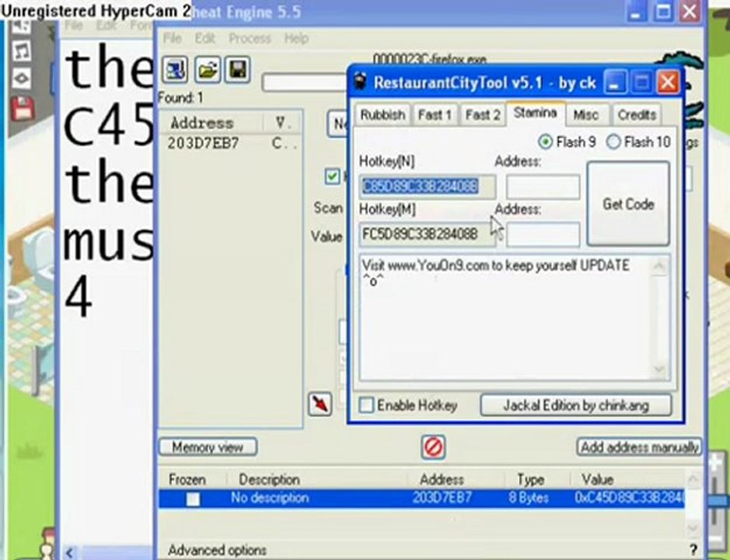Click the music note icon in left sidebar

(x=20, y=51)
